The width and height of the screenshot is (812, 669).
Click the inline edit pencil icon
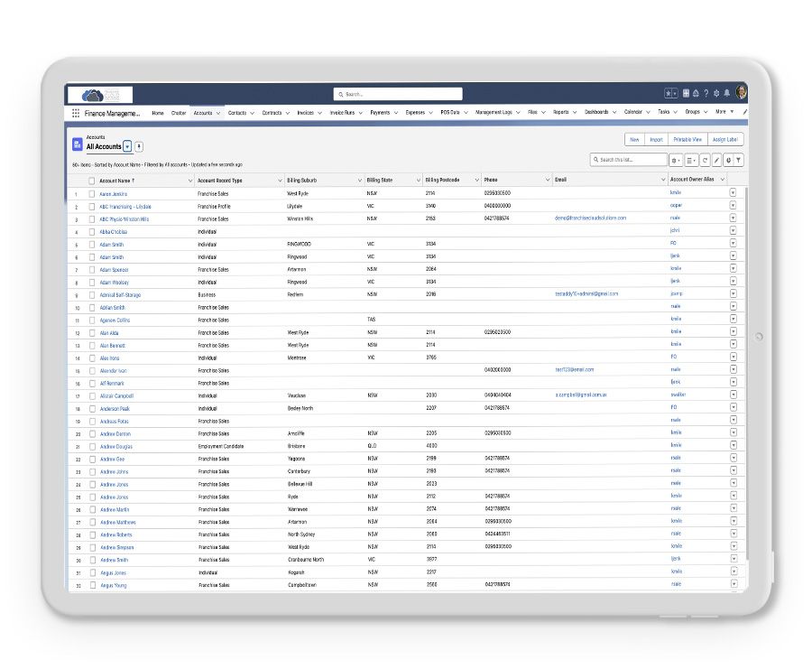[x=716, y=160]
